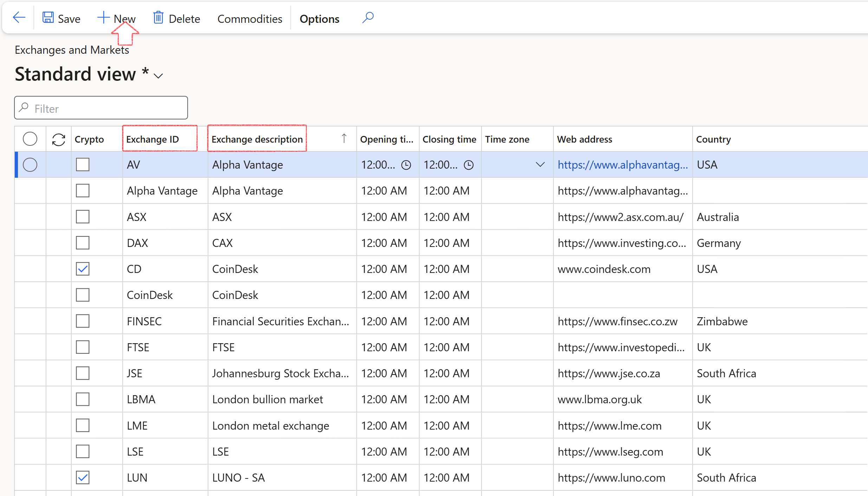Screen dimensions: 868x496
Task: Click the Delete trash icon
Action: tap(158, 18)
